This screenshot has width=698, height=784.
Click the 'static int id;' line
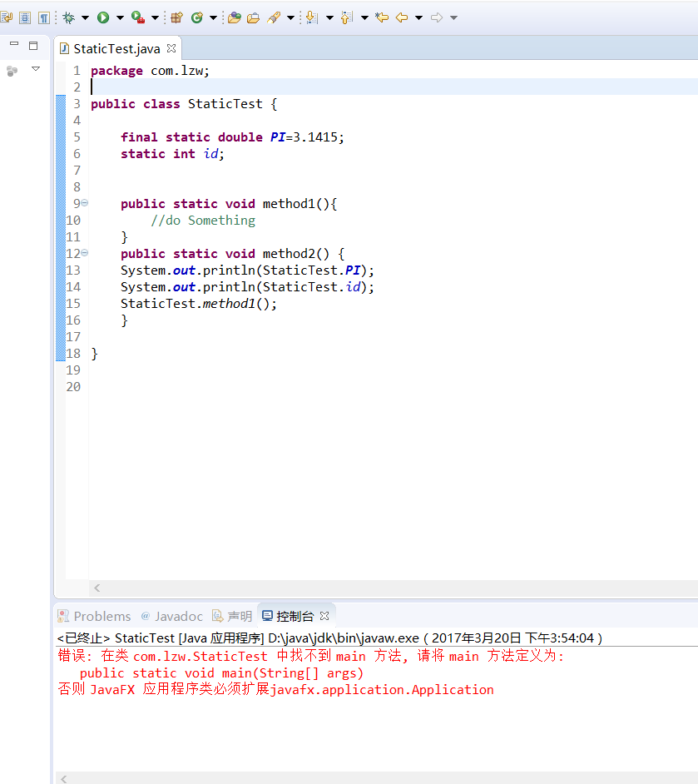point(172,153)
